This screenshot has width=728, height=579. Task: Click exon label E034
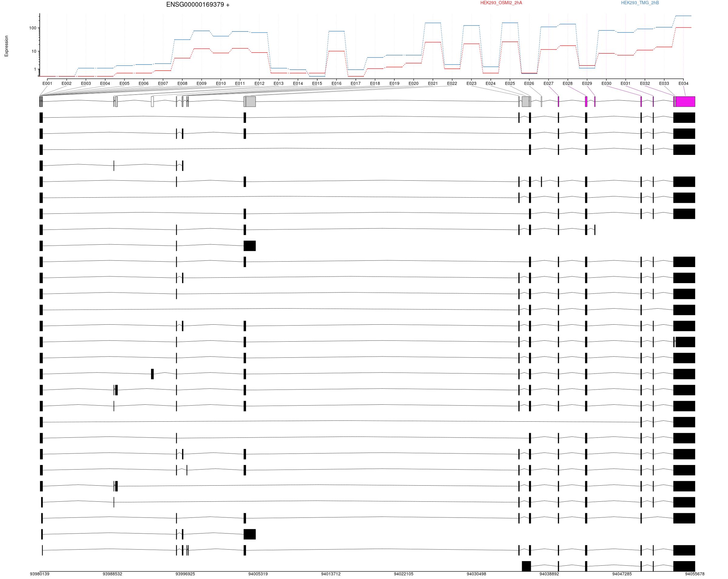[683, 83]
